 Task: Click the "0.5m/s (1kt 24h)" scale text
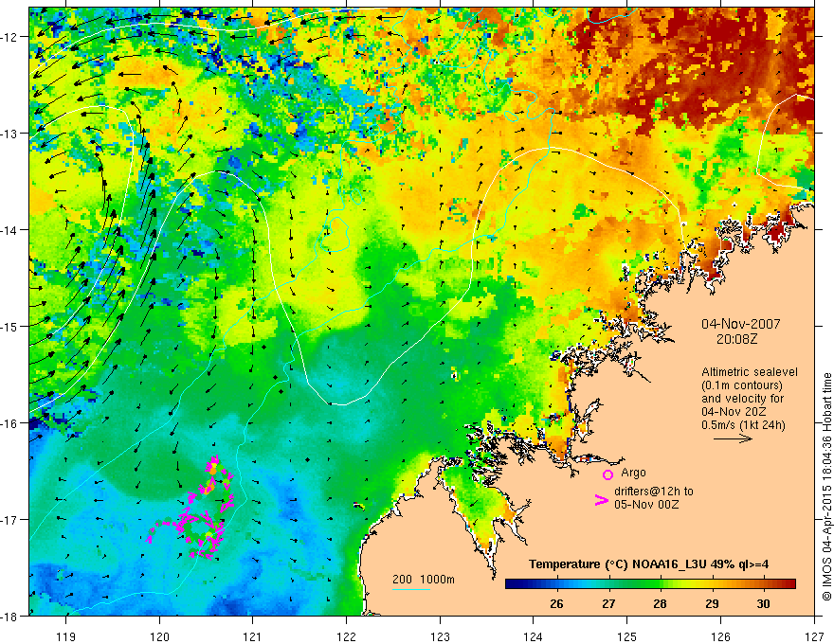coord(743,425)
